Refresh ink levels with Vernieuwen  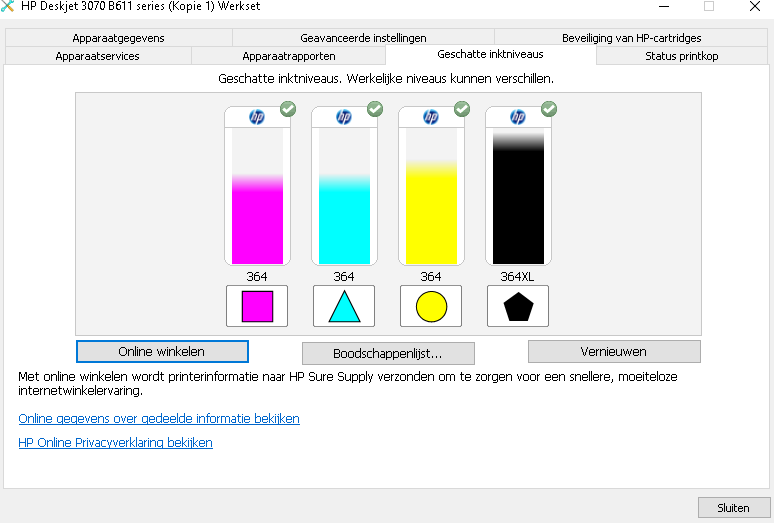tap(614, 351)
